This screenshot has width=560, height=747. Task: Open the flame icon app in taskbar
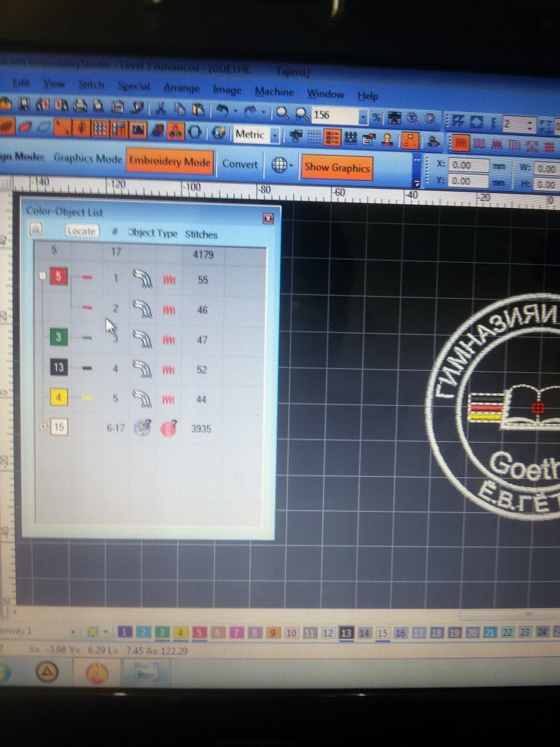coord(97,673)
